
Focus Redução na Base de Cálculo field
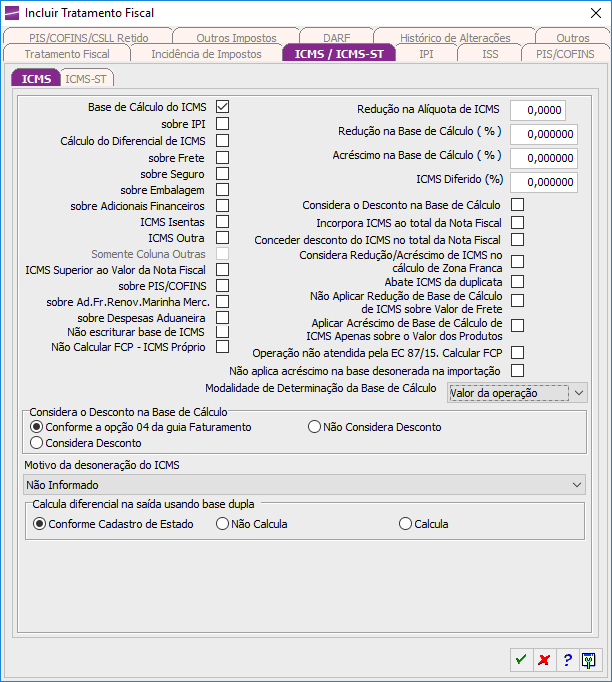544,134
